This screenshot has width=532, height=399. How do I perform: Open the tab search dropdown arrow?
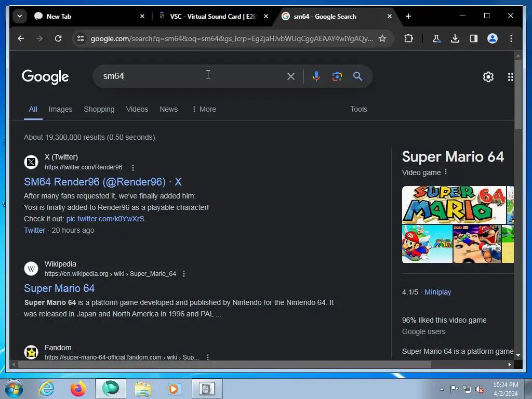[x=20, y=16]
